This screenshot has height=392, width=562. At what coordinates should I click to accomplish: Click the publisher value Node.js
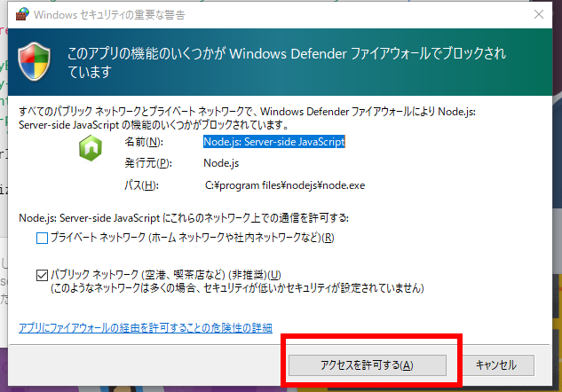tap(221, 163)
